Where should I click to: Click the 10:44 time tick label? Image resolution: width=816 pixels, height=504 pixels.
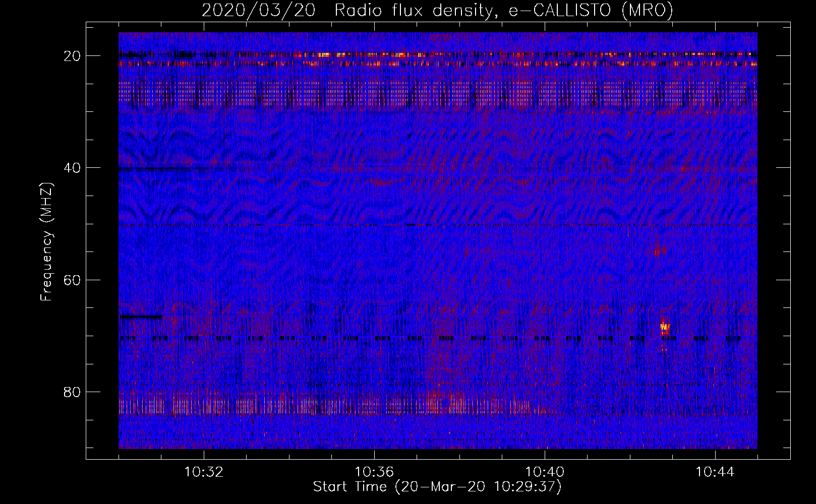point(715,472)
